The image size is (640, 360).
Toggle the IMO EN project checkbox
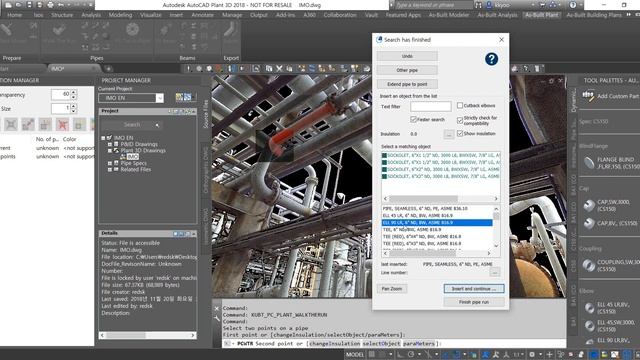coord(109,138)
